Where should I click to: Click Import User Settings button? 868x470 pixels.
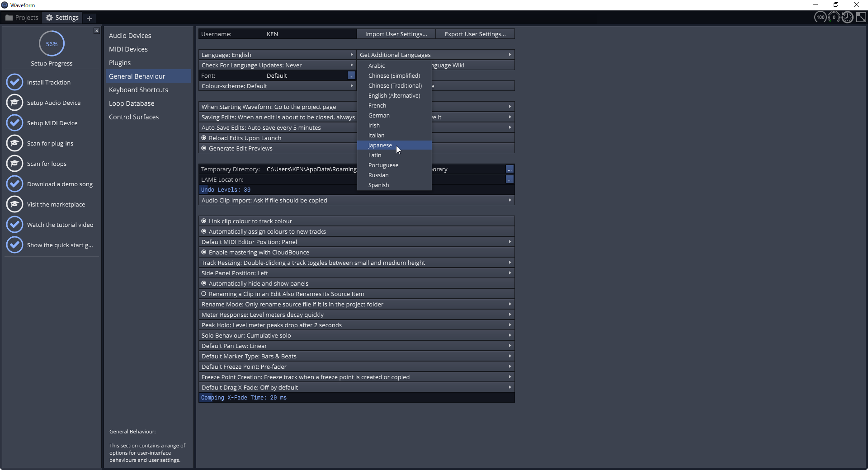pyautogui.click(x=396, y=34)
